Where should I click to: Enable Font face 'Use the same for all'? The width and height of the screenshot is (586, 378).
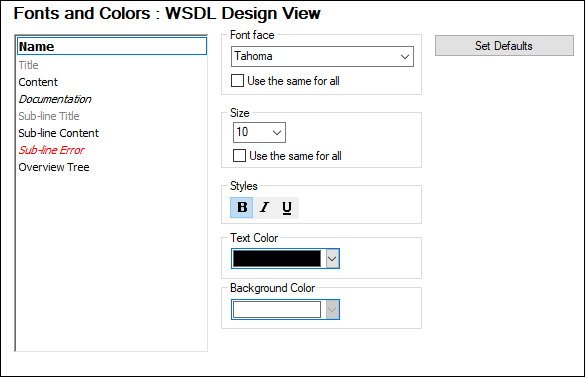coord(237,81)
